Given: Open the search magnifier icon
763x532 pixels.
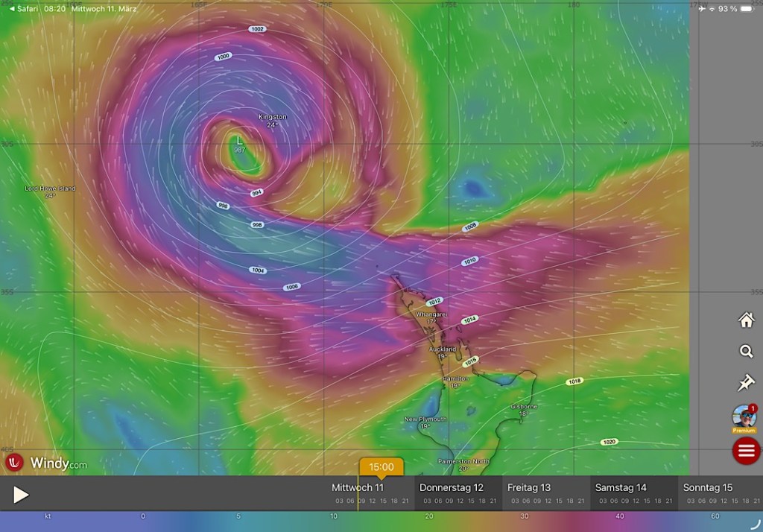Looking at the screenshot, I should 746,351.
